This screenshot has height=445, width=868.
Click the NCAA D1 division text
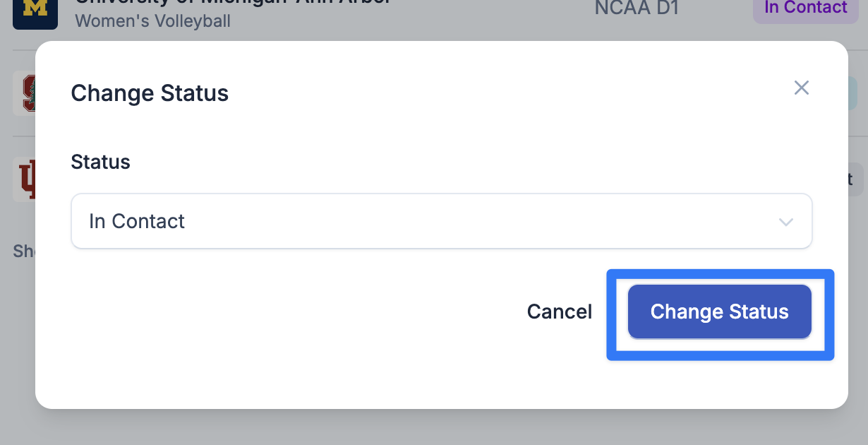pyautogui.click(x=637, y=8)
